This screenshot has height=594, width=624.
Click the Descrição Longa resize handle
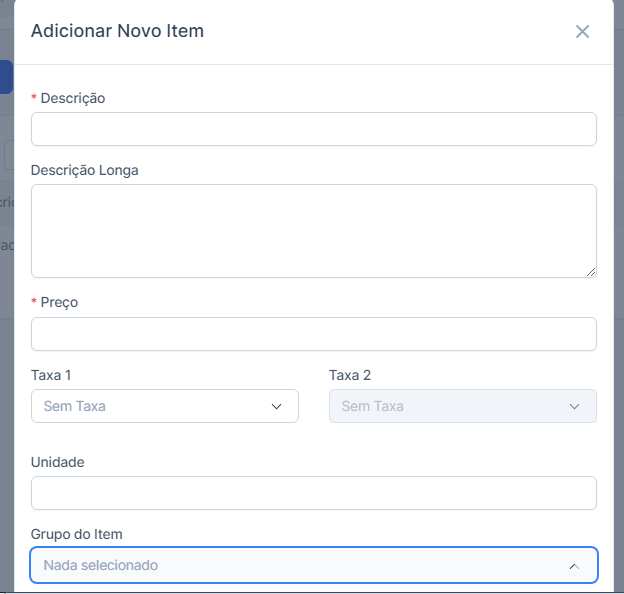tap(591, 271)
